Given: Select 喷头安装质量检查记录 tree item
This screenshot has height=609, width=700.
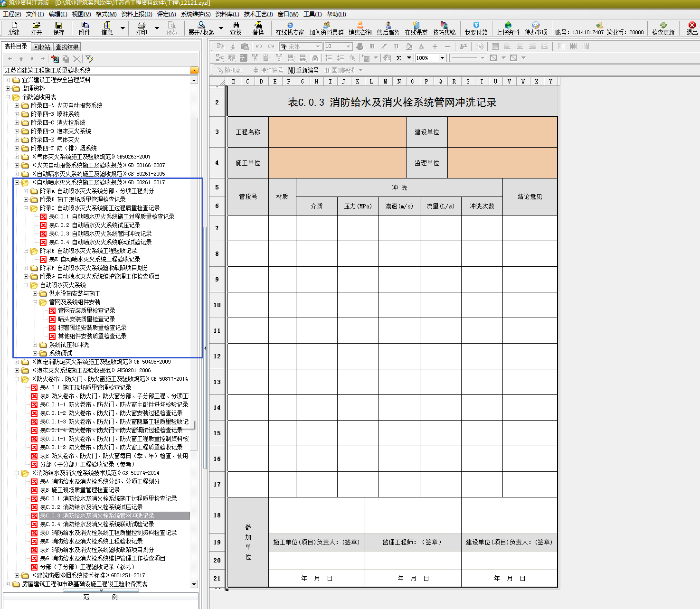Looking at the screenshot, I should point(86,319).
